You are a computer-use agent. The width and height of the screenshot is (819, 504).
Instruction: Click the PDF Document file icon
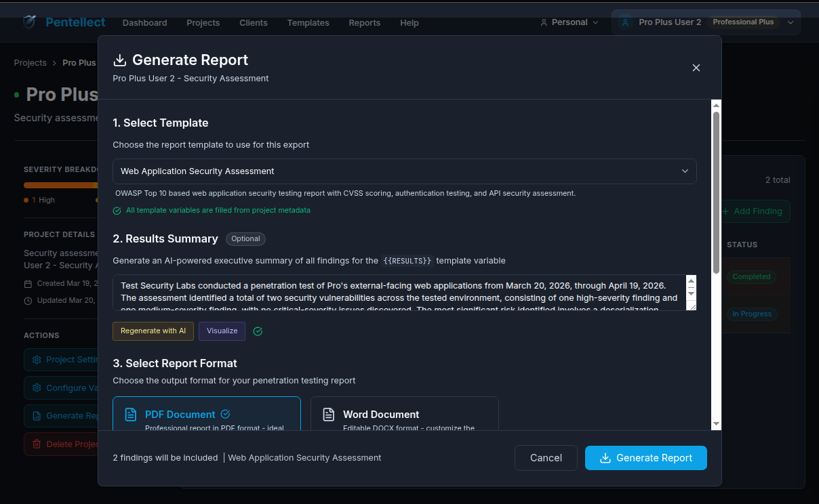click(x=131, y=415)
